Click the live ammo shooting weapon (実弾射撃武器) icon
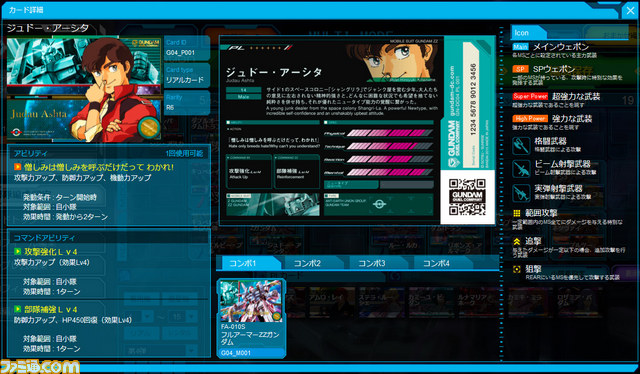Screen dimensions: 640x374 click(521, 193)
